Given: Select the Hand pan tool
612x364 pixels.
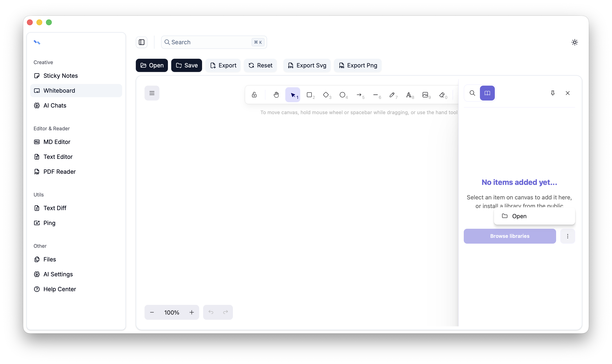Looking at the screenshot, I should click(x=276, y=95).
